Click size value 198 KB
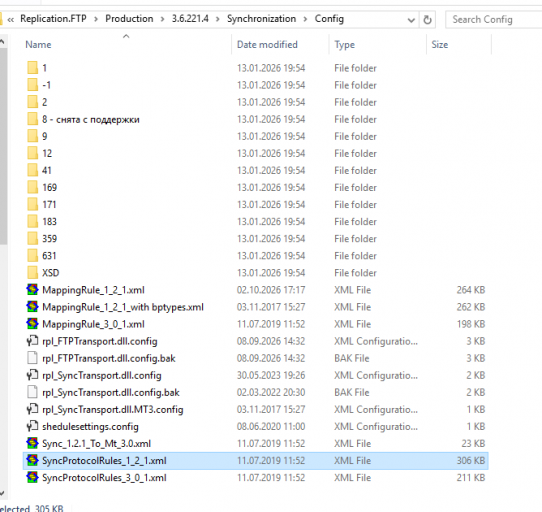542x512 pixels. (x=470, y=324)
